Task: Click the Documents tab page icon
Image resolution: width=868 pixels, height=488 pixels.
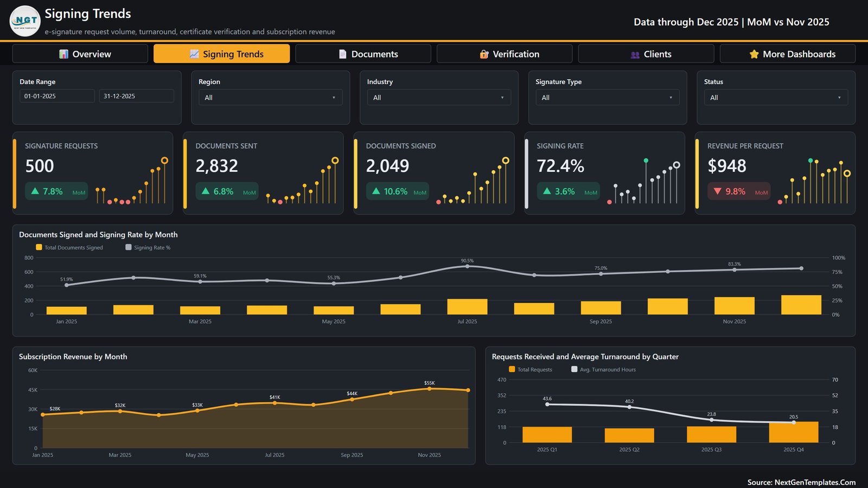Action: [343, 54]
